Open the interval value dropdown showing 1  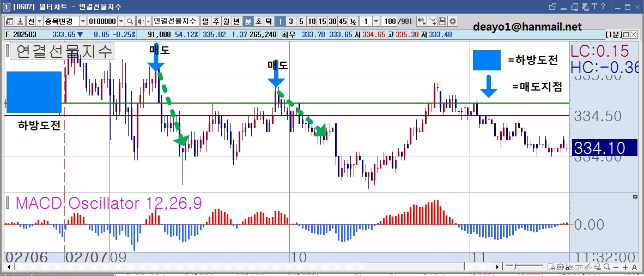coord(376,21)
